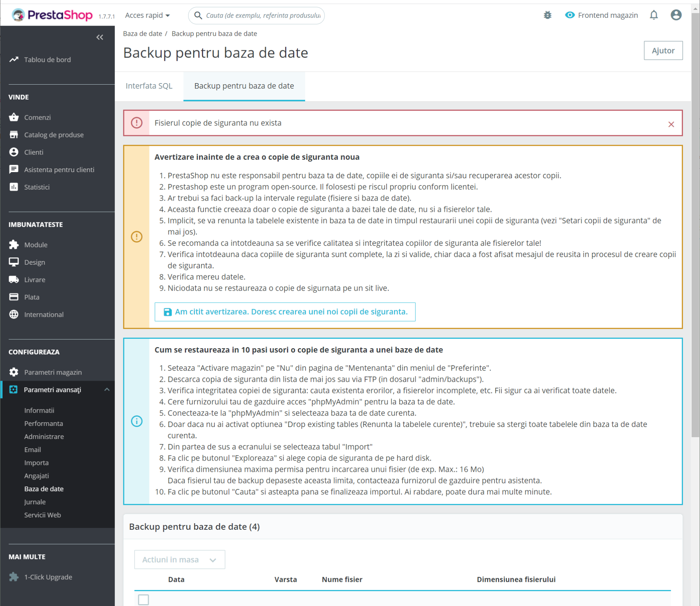Open the Actiuni in masa dropdown
This screenshot has width=700, height=606.
(x=179, y=559)
